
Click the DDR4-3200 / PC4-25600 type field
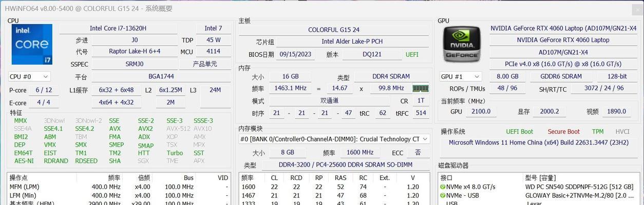tap(346, 165)
